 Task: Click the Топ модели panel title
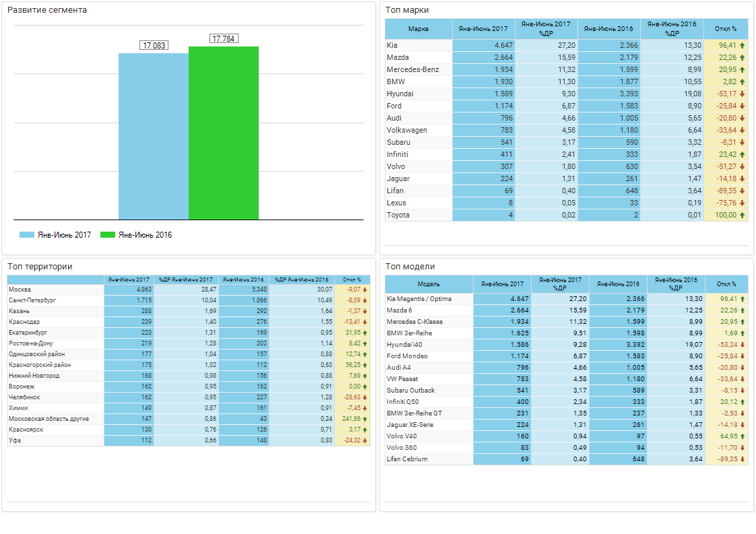(410, 267)
